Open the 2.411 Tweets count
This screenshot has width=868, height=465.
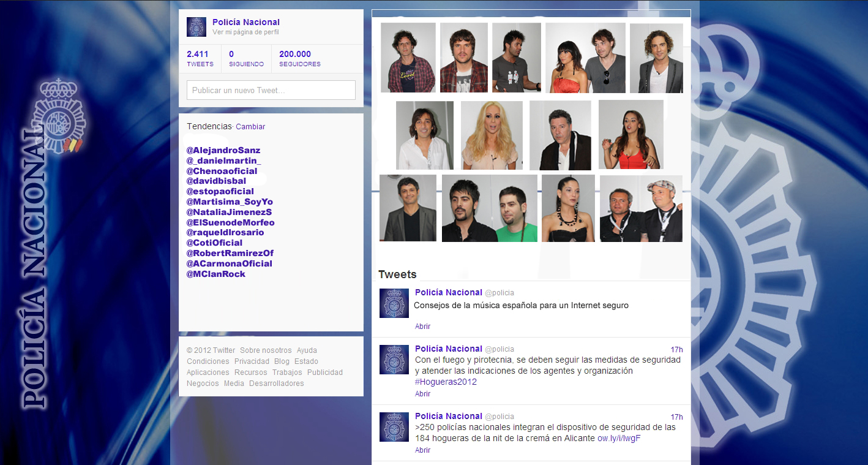coord(200,58)
